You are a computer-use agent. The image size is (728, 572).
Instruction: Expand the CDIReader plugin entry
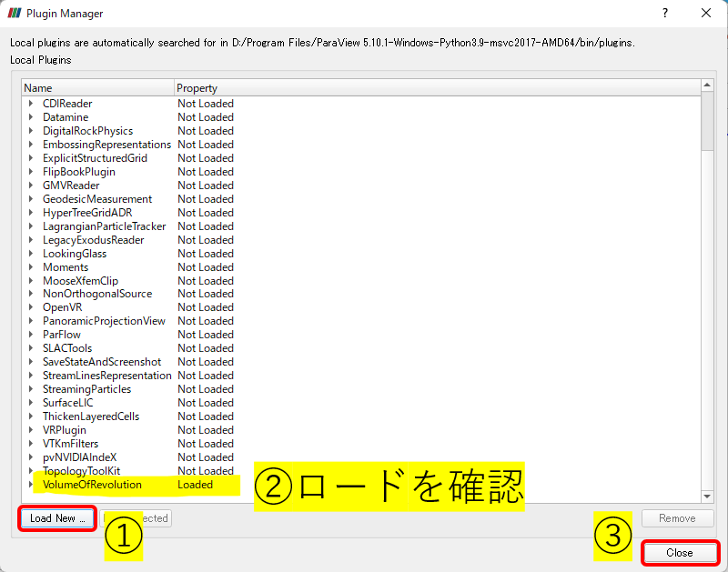pos(31,103)
